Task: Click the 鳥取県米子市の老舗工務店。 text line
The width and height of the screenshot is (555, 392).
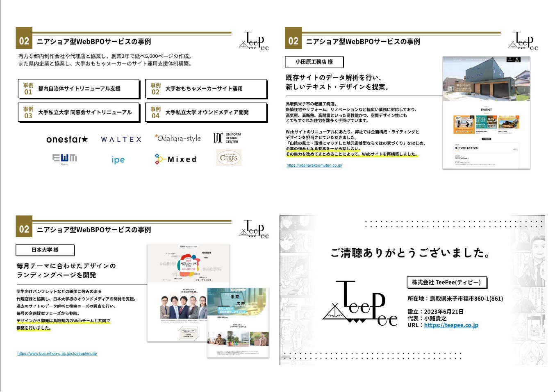Action: click(x=311, y=104)
